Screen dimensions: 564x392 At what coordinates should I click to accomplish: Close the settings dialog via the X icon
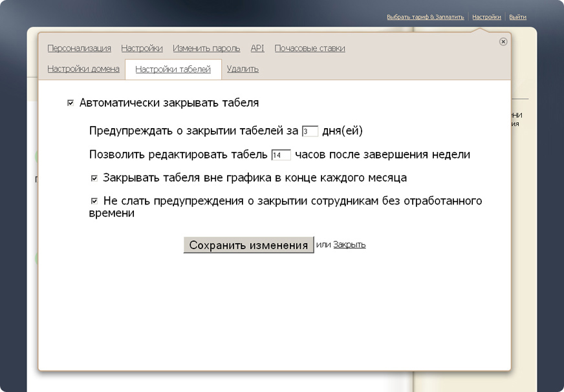point(503,42)
